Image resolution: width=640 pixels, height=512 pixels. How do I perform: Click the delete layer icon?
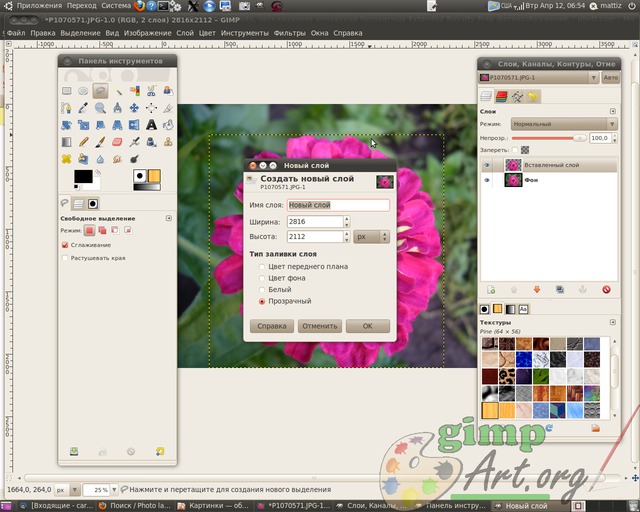coord(606,289)
